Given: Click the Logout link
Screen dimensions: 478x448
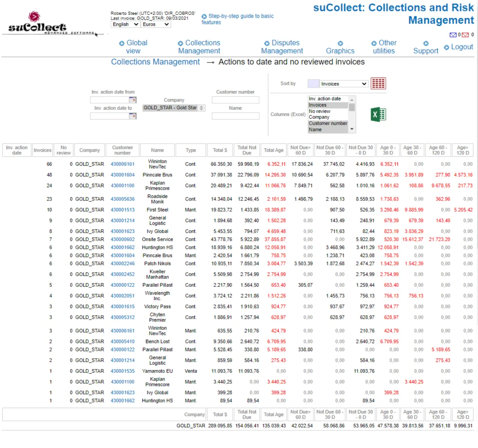Looking at the screenshot, I should point(458,47).
